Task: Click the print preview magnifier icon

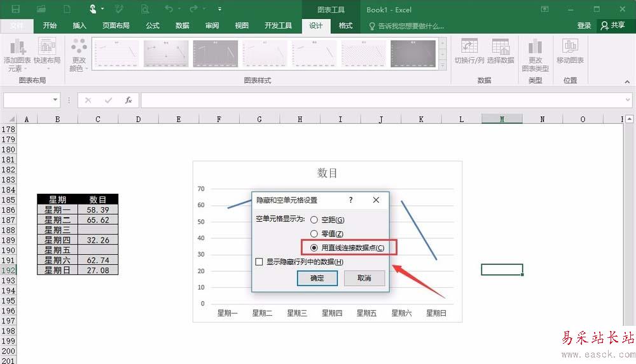Action: pyautogui.click(x=145, y=9)
